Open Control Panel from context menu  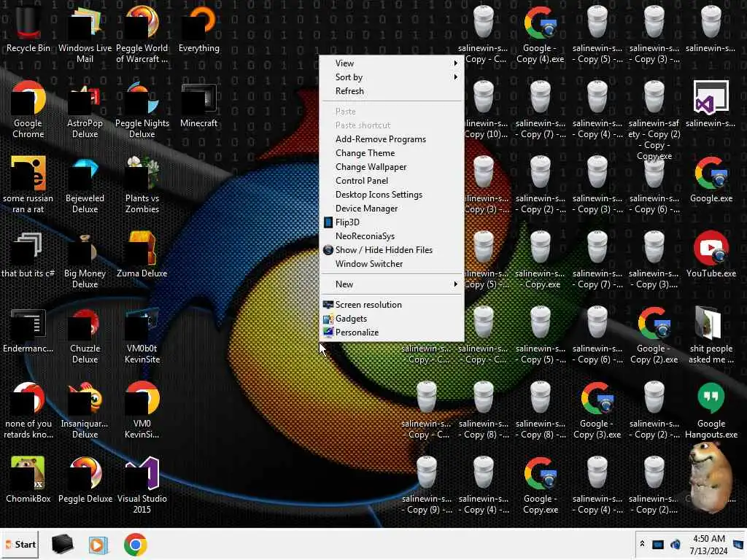click(392, 181)
